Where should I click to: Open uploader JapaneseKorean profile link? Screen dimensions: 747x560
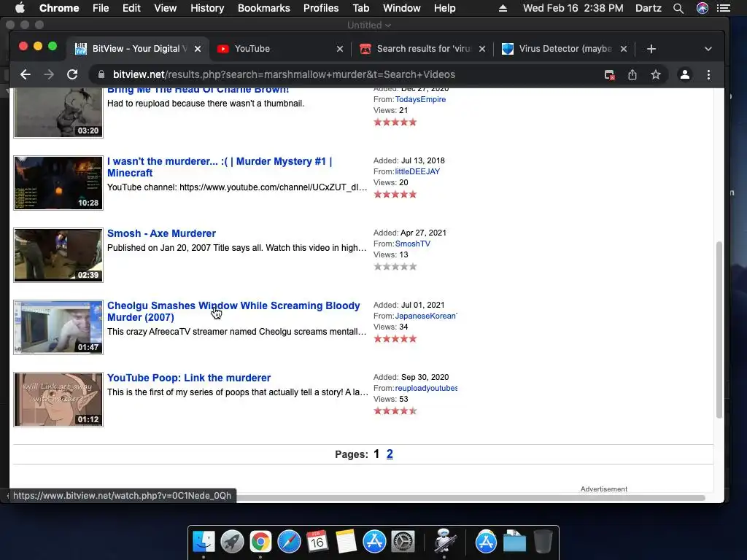426,316
